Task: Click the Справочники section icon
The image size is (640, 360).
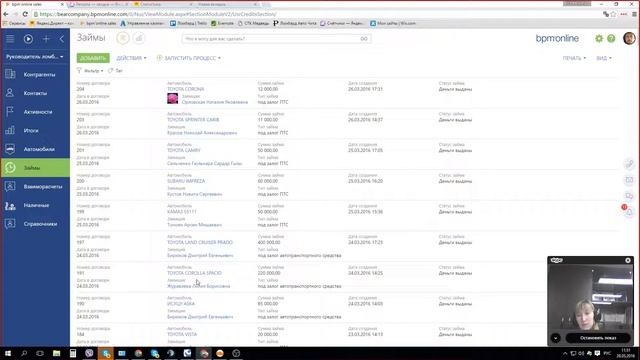Action: [x=10, y=224]
